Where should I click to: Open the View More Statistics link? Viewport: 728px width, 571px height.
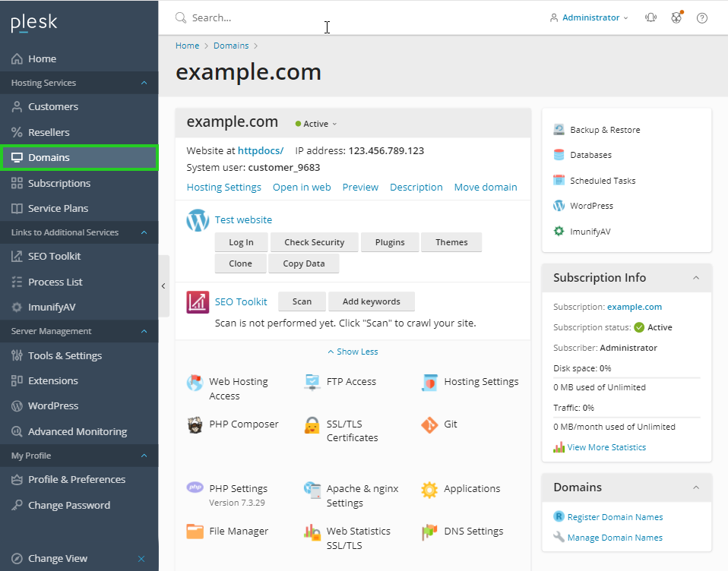point(606,447)
